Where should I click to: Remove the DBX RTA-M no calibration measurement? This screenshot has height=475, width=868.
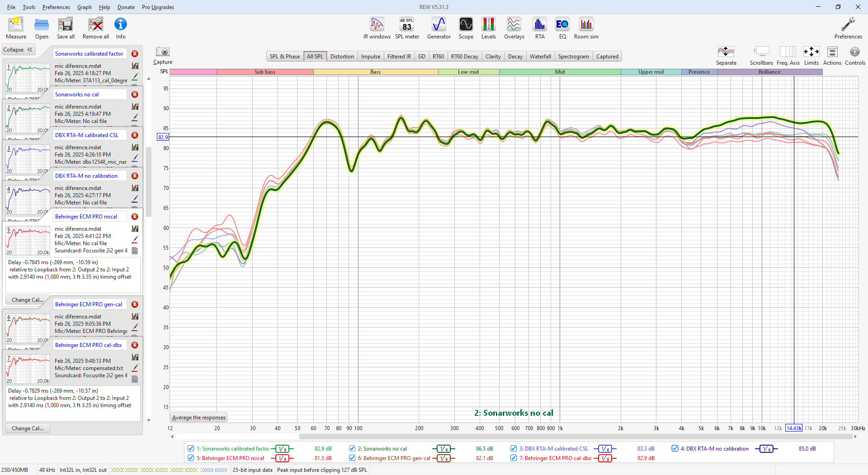[135, 176]
